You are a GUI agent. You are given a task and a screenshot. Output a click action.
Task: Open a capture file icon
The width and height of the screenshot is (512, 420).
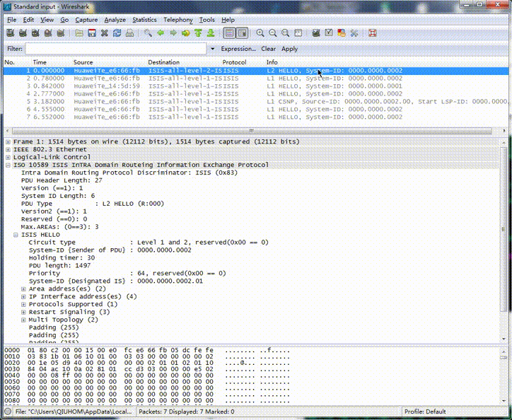click(79, 33)
